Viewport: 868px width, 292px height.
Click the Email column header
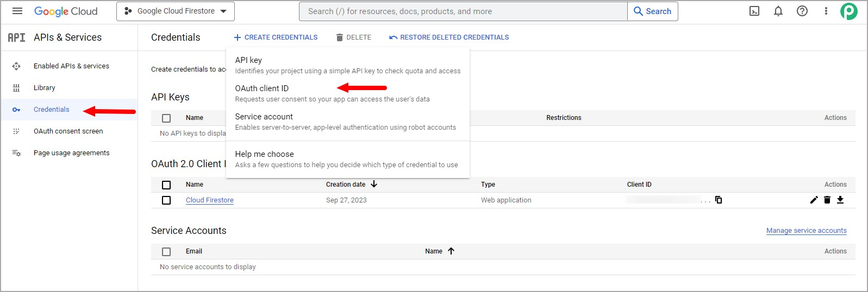tap(194, 251)
